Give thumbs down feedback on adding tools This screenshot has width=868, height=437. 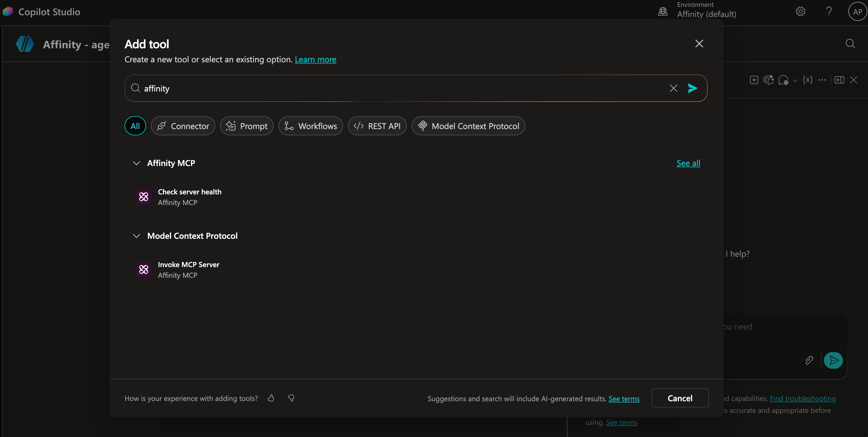tap(291, 398)
